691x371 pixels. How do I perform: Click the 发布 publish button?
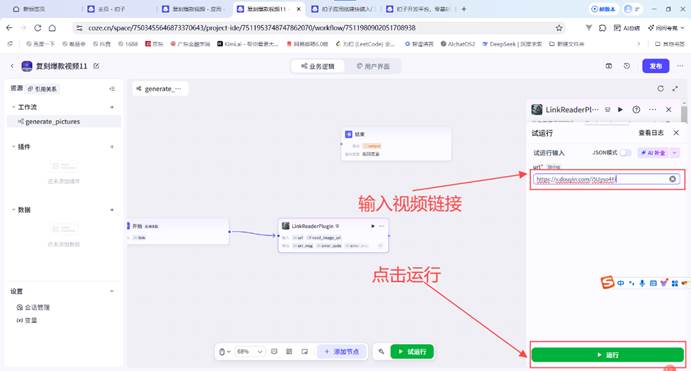pos(656,66)
